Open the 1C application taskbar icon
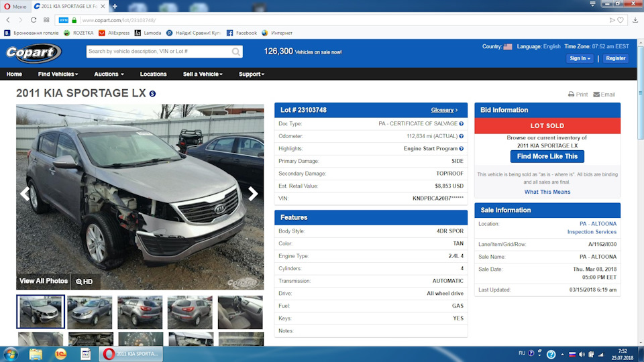 (x=61, y=354)
